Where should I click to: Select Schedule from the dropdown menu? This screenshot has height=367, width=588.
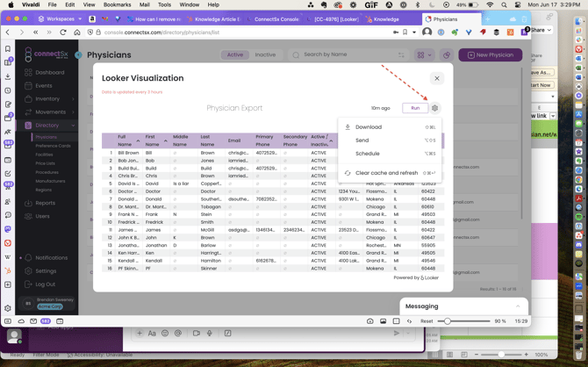point(367,154)
